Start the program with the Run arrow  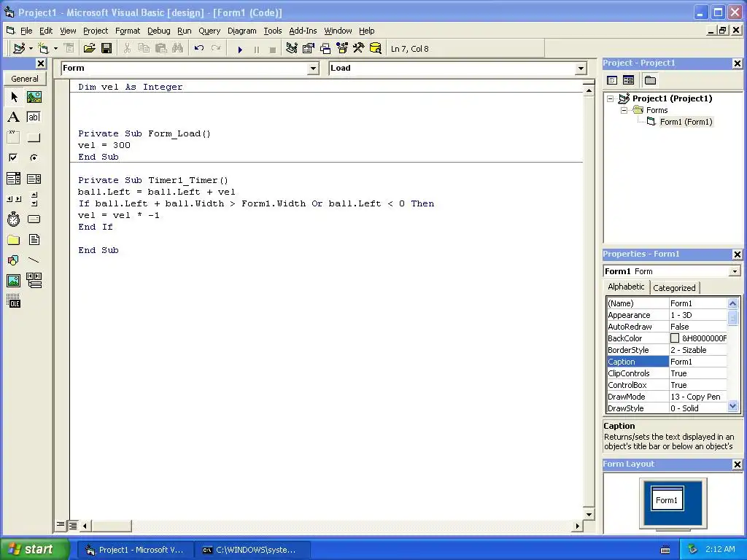click(x=240, y=49)
